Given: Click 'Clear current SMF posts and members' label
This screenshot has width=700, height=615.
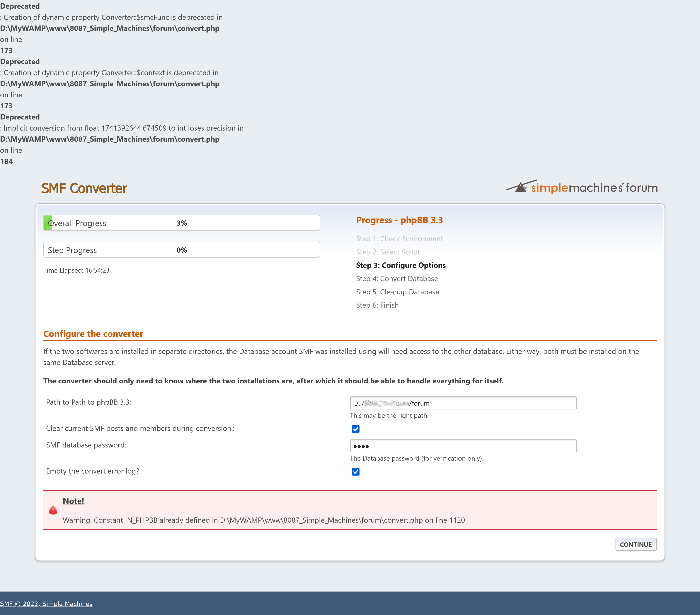Looking at the screenshot, I should pos(140,428).
